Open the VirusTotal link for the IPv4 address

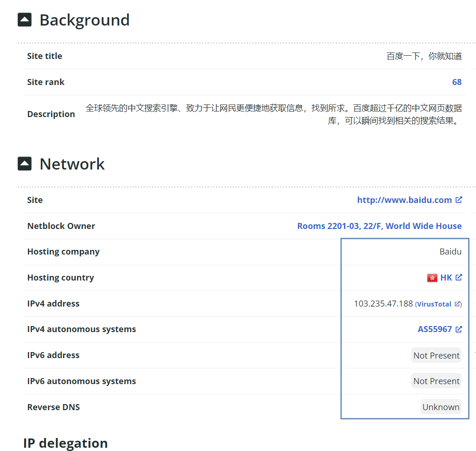click(x=434, y=304)
